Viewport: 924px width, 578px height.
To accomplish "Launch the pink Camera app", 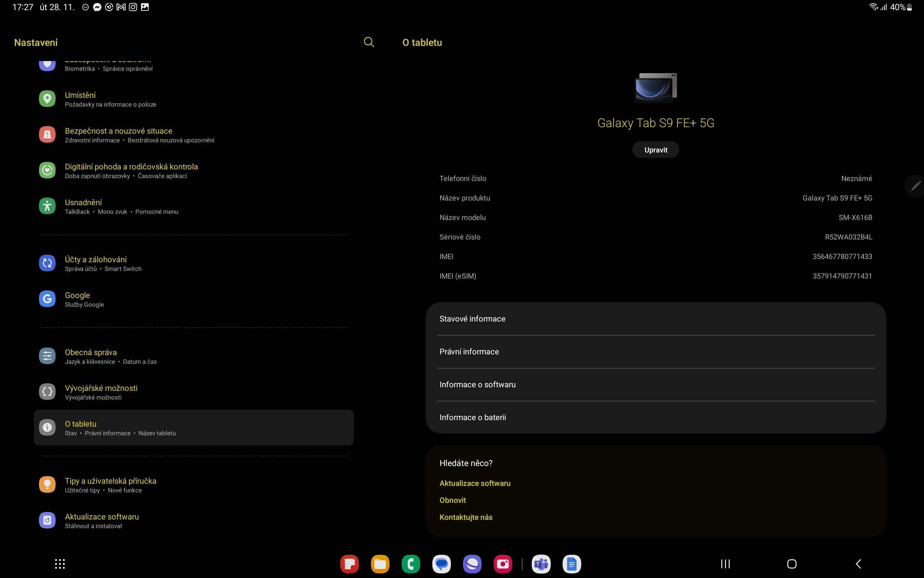I will [x=503, y=564].
